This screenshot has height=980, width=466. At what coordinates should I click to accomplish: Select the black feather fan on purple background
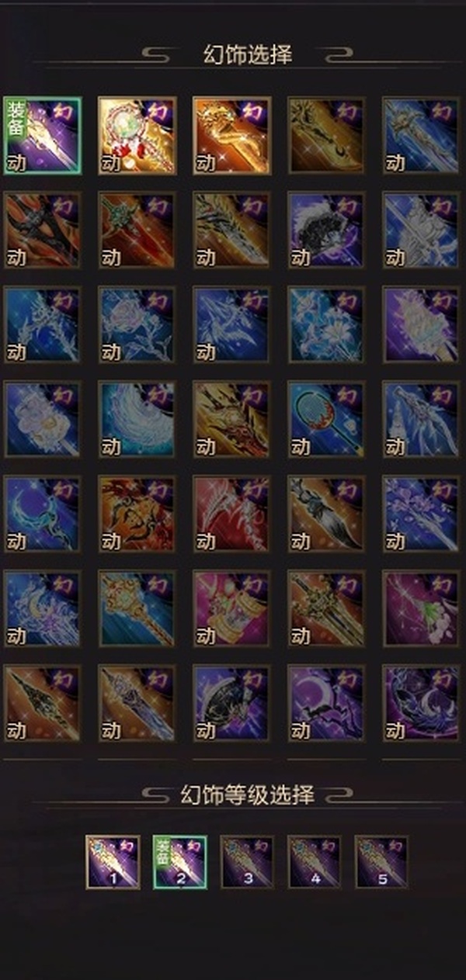pos(327,230)
